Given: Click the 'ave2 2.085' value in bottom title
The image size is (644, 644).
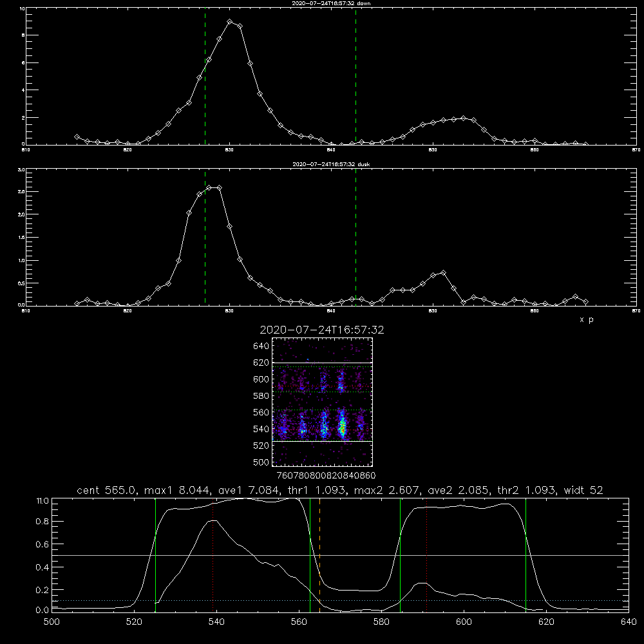Looking at the screenshot, I should [x=458, y=490].
